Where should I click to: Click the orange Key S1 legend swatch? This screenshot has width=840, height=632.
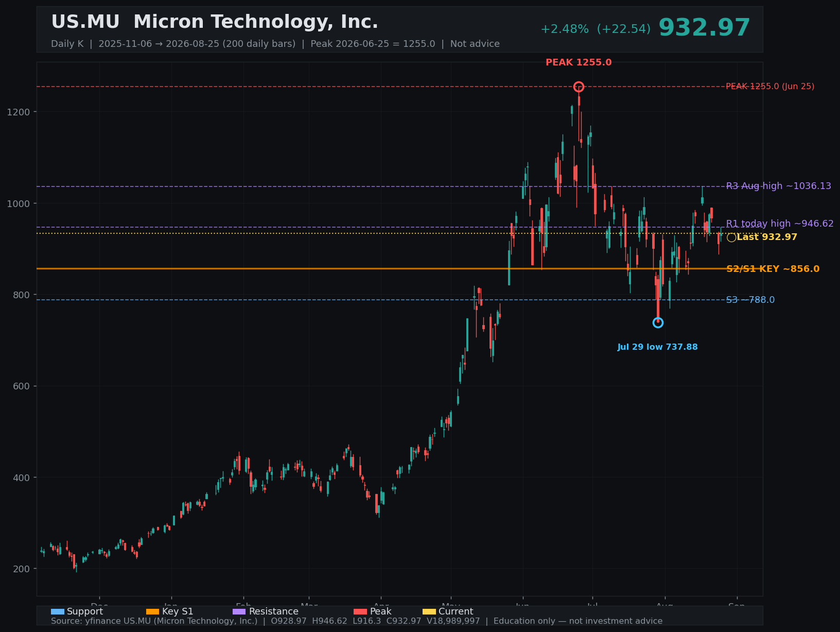tap(153, 611)
